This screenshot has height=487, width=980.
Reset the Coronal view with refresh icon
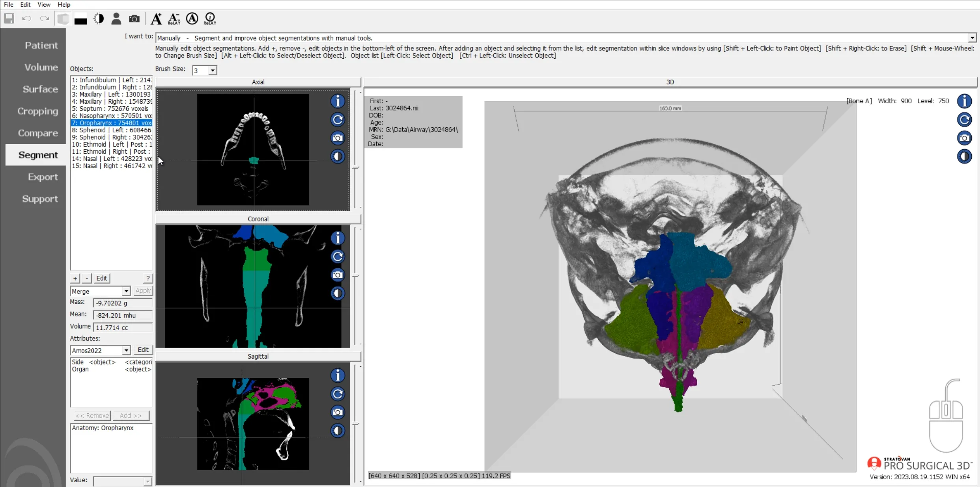pyautogui.click(x=338, y=257)
